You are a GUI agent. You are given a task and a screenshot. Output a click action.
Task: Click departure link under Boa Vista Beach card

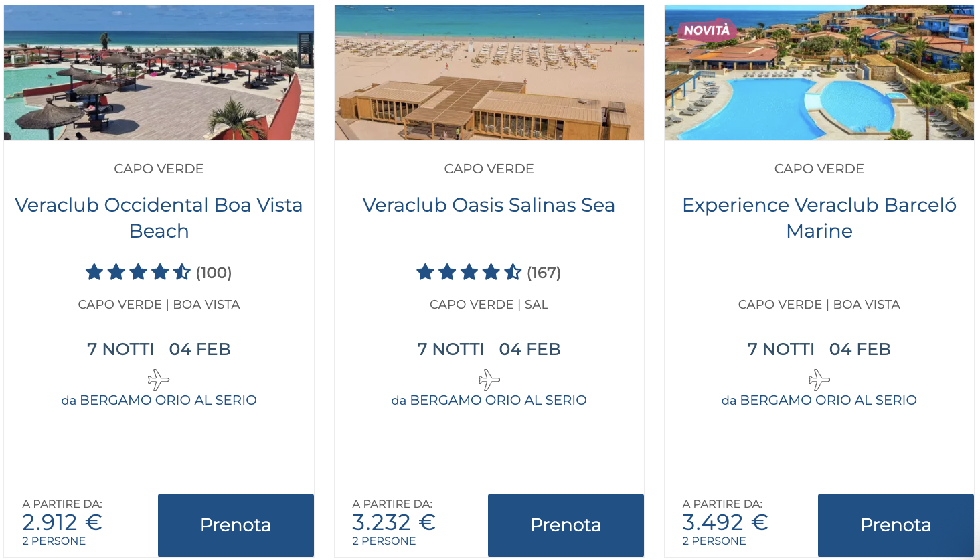point(159,400)
